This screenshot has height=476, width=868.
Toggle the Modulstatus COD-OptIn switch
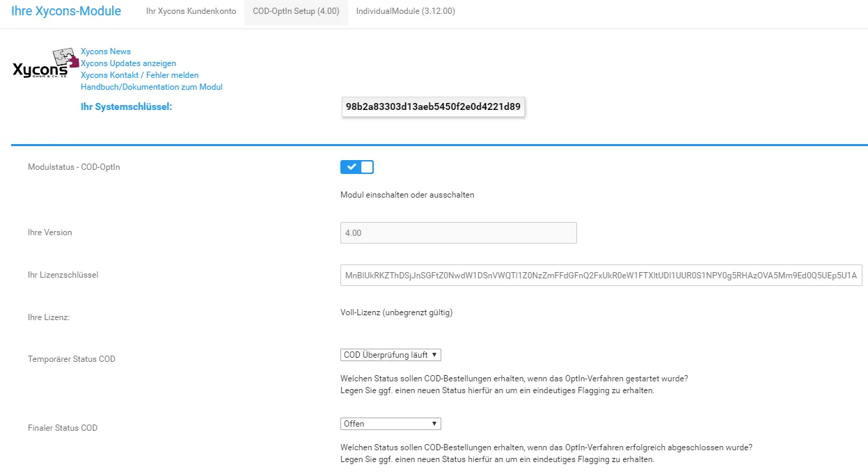(357, 167)
